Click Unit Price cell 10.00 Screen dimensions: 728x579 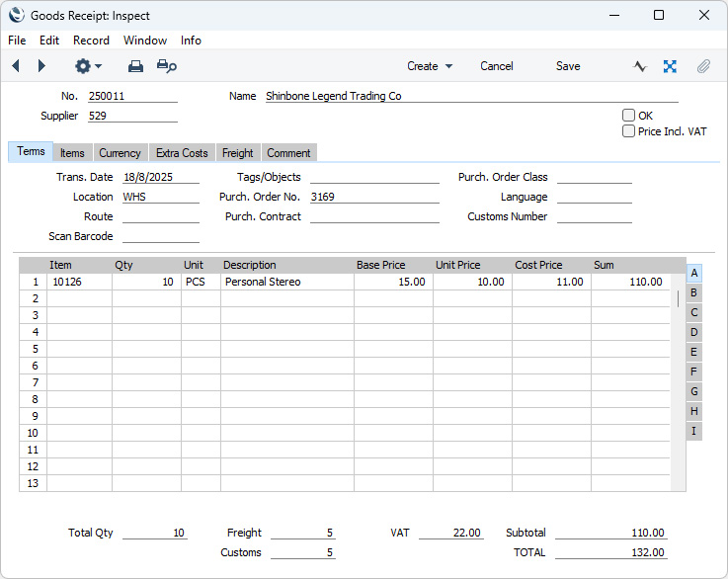coord(472,282)
